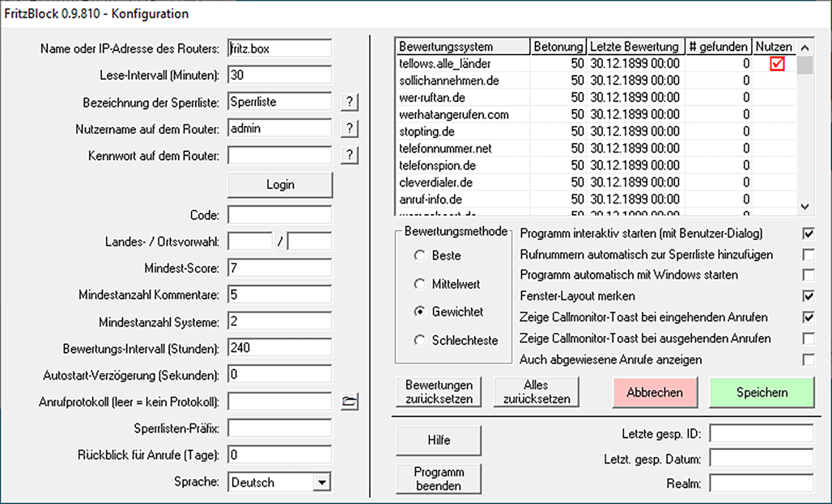Open the Sprache dropdown
The width and height of the screenshot is (832, 504).
click(x=321, y=482)
